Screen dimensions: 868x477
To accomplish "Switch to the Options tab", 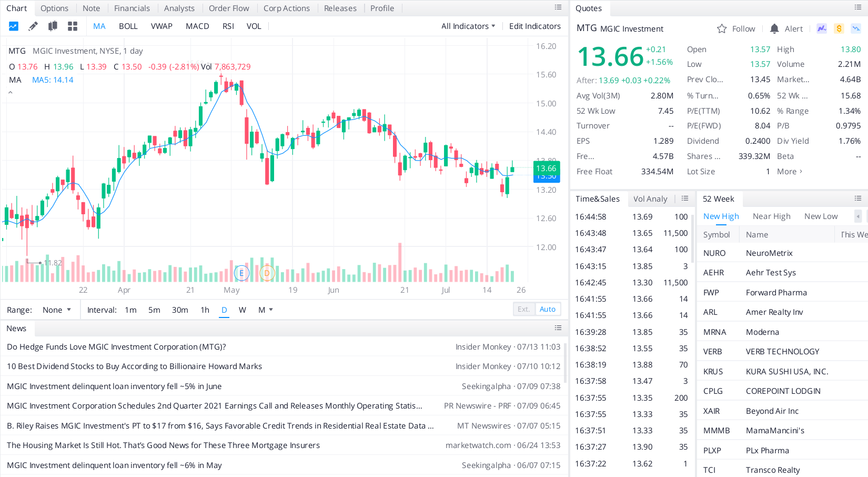I will pos(54,8).
